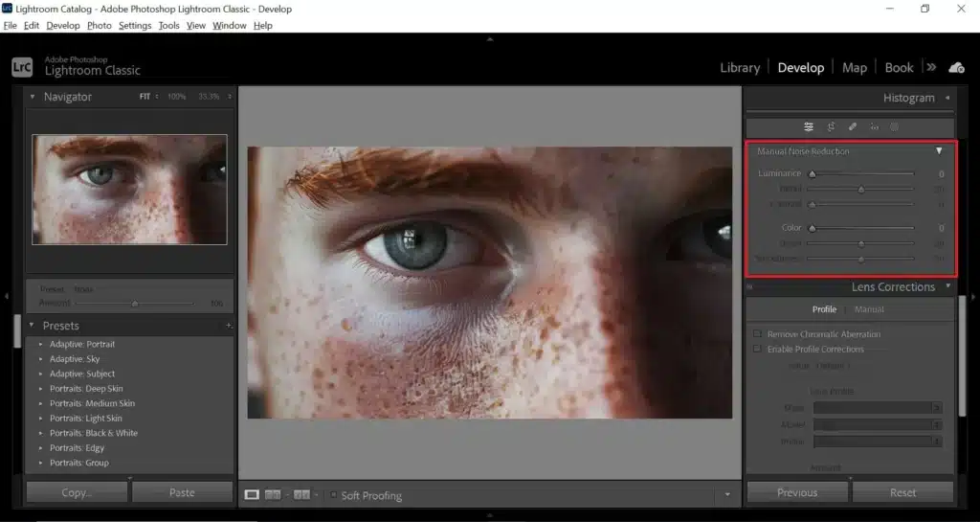The image size is (980, 522).
Task: Expand Adaptive: Portrait preset group
Action: [x=40, y=344]
